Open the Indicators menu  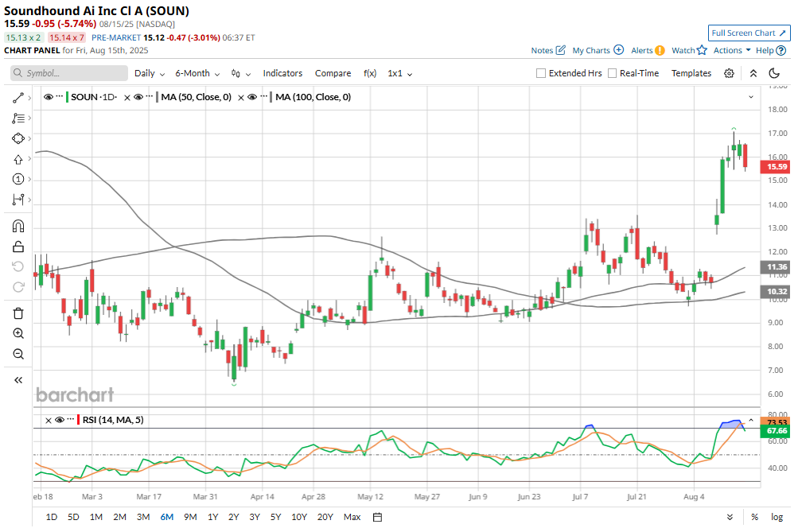point(282,73)
